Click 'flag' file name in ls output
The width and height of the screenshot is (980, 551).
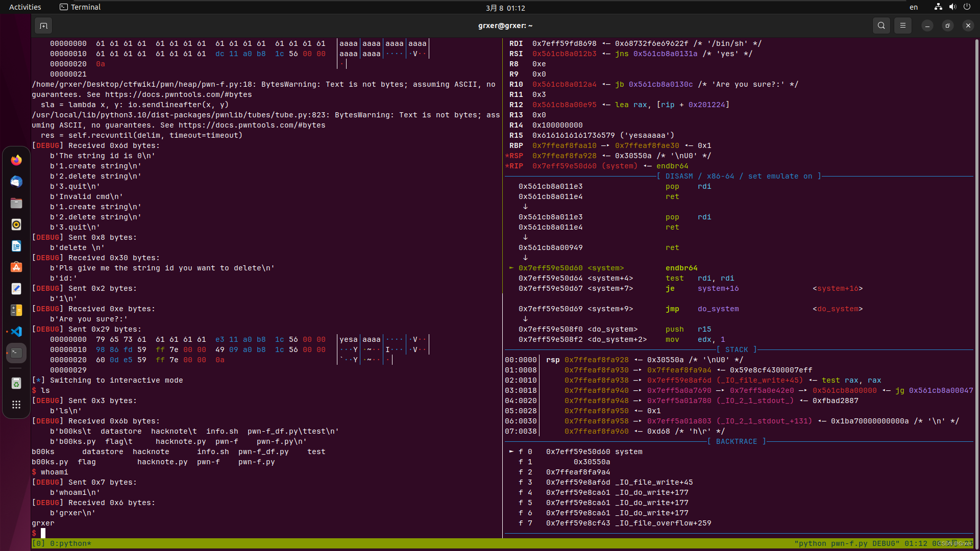pos(87,462)
